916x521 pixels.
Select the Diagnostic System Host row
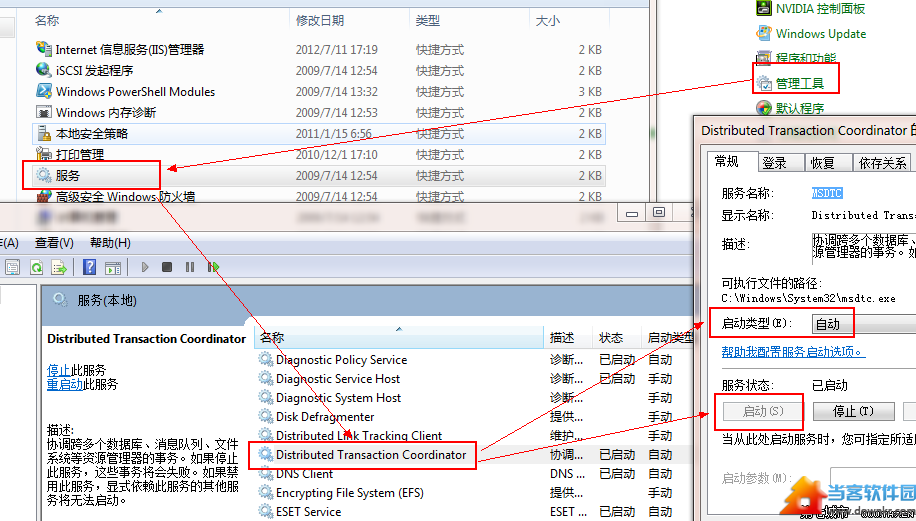coord(476,398)
